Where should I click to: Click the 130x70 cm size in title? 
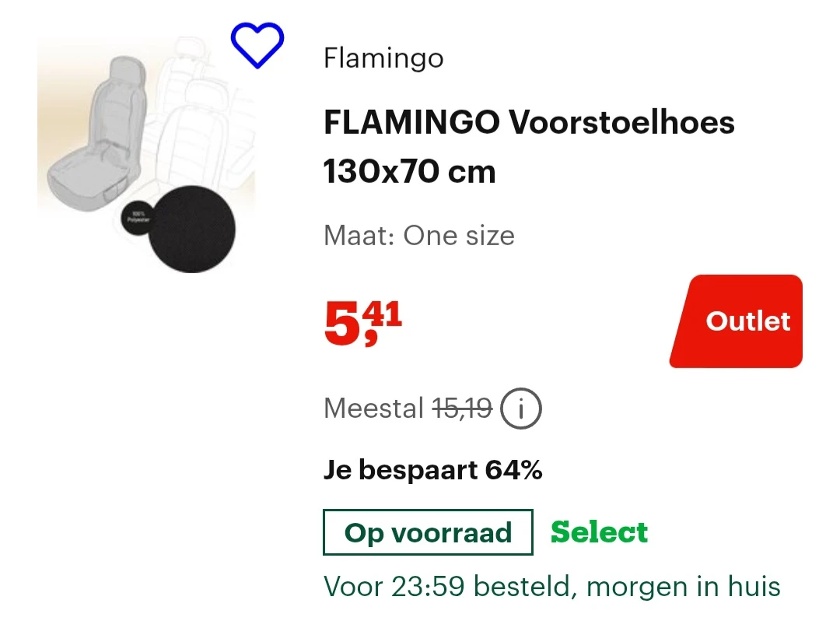409,172
